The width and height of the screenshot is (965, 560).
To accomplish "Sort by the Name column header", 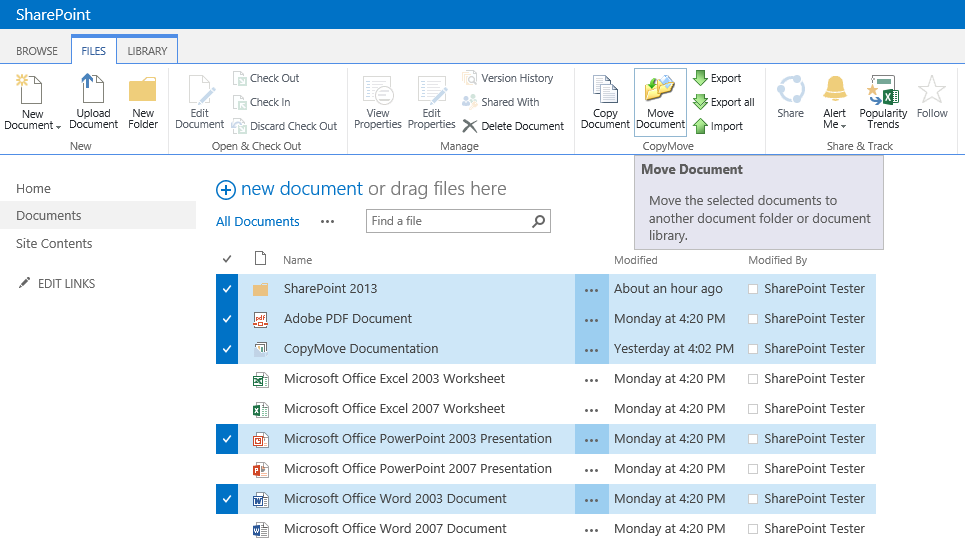I will point(297,260).
